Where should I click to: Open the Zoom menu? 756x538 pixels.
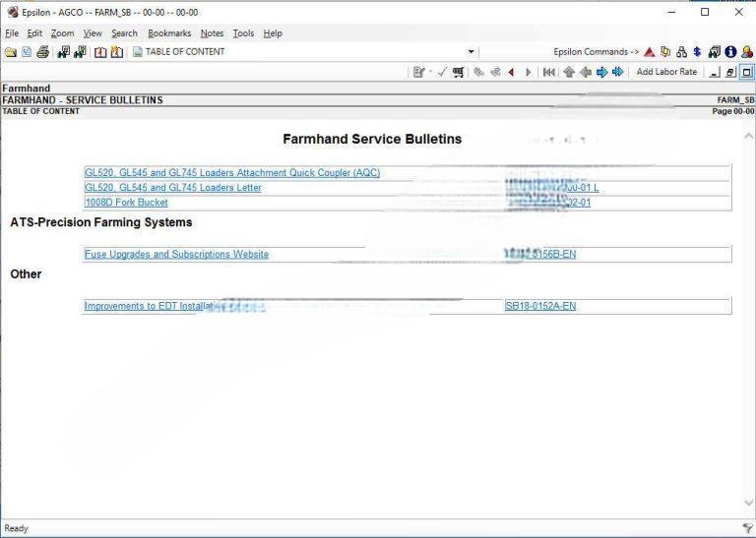[x=63, y=33]
